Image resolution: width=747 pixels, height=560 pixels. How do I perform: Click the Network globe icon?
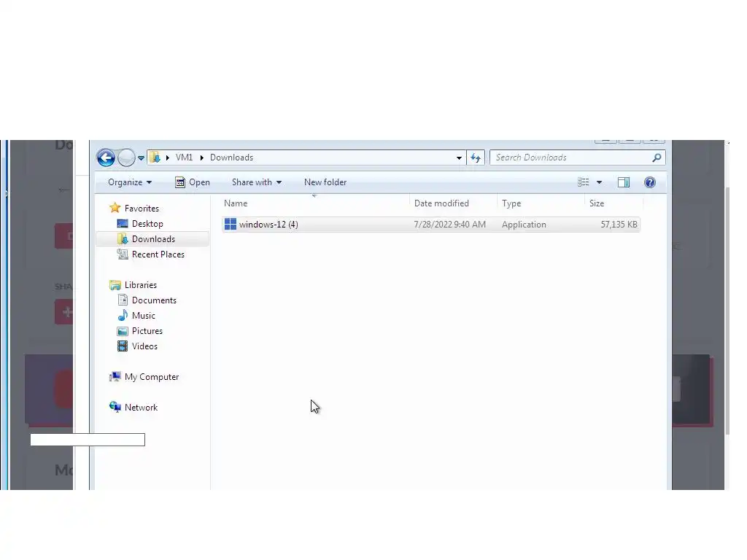tap(115, 407)
